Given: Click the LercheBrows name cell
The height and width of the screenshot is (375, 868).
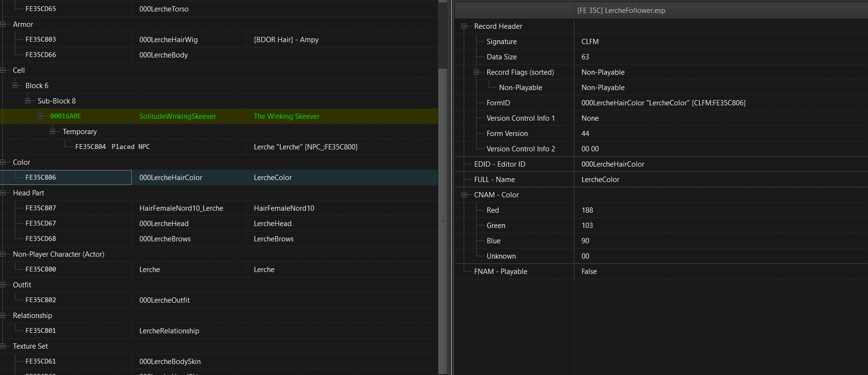Looking at the screenshot, I should click(x=274, y=239).
